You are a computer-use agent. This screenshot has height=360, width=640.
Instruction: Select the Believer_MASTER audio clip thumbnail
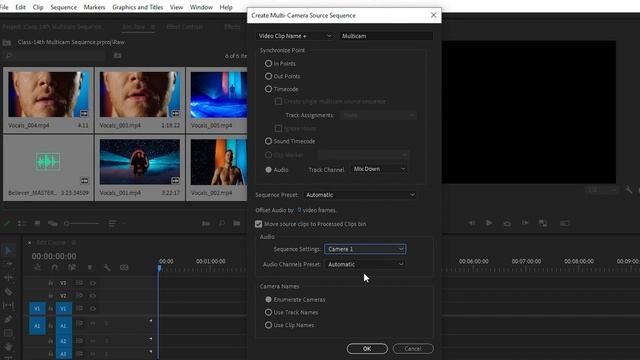tap(48, 162)
